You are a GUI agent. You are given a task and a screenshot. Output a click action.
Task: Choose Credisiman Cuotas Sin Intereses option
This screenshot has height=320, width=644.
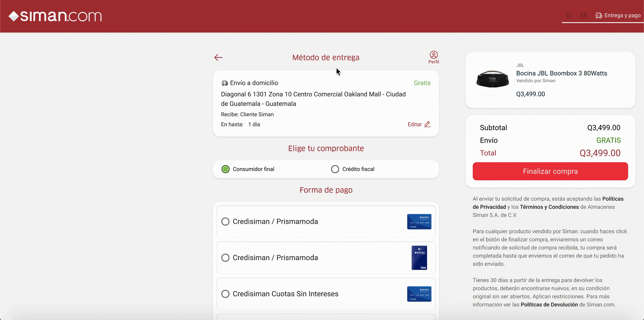click(x=225, y=294)
